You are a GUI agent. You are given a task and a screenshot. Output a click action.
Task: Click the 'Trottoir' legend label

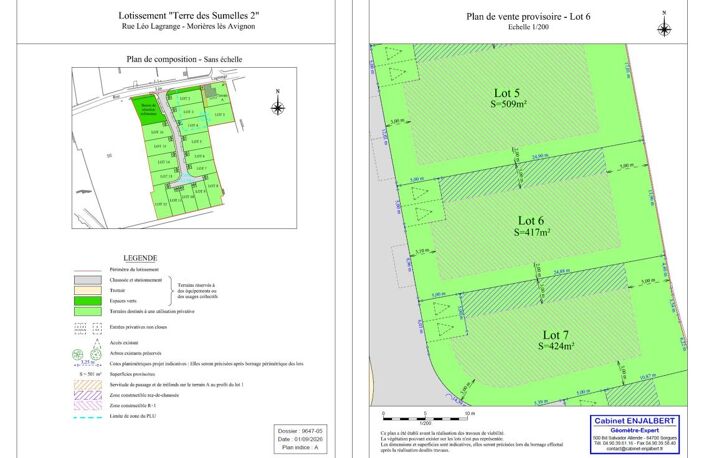click(x=118, y=291)
